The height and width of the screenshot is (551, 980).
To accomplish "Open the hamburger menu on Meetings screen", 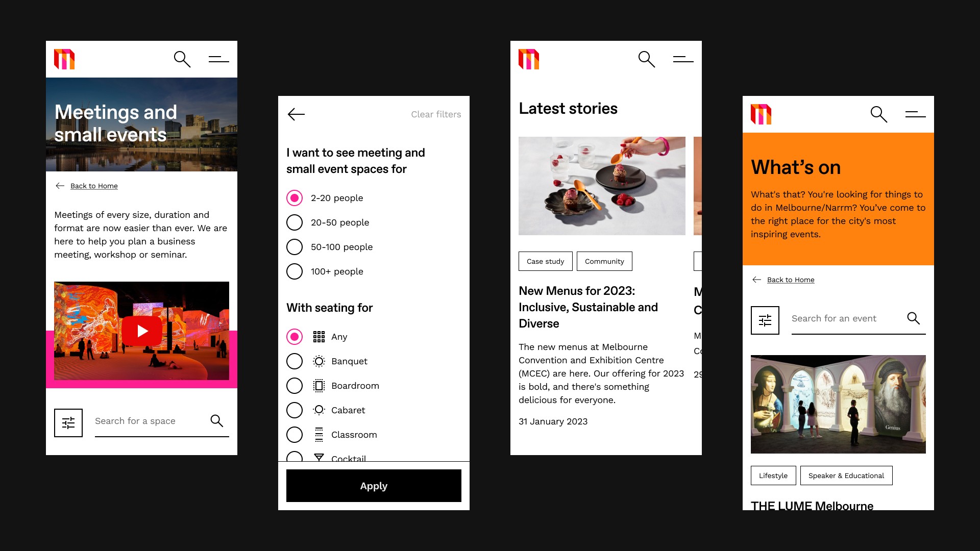I will (x=218, y=59).
